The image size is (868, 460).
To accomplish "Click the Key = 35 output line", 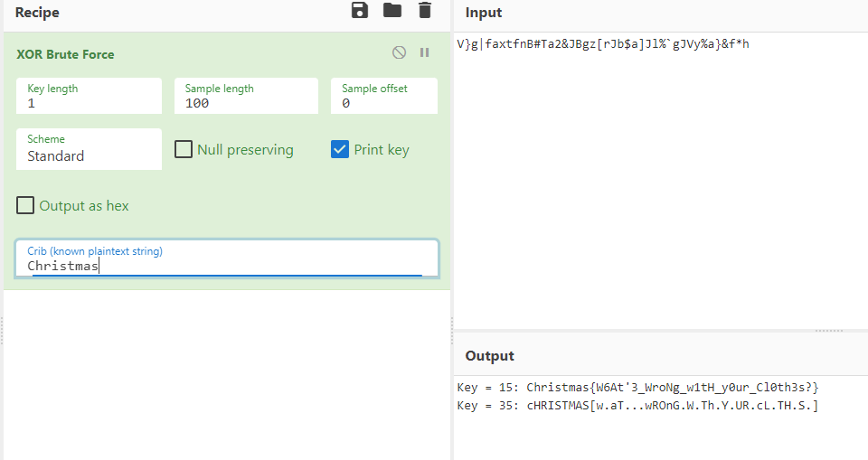I will click(638, 406).
